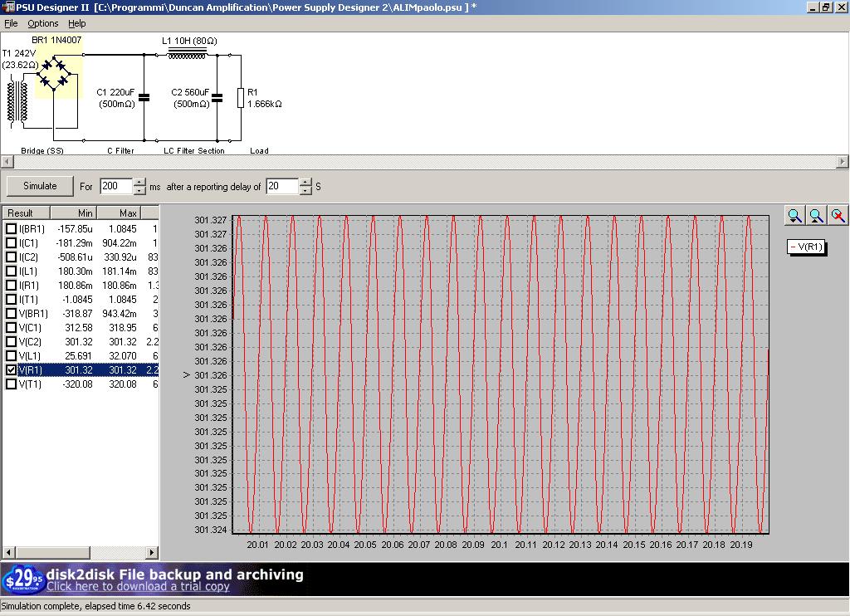
Task: Decrease reporting delay with down arrow
Action: (x=305, y=190)
